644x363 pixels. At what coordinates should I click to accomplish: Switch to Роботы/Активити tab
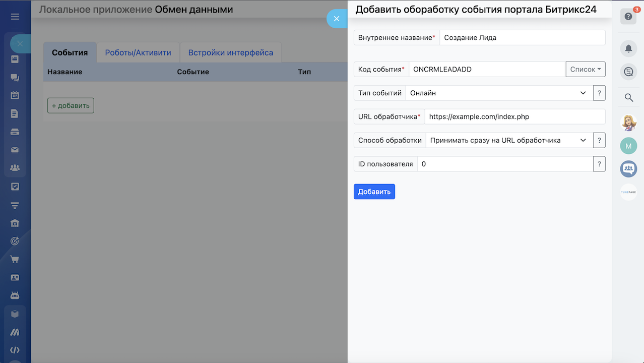[x=138, y=52]
